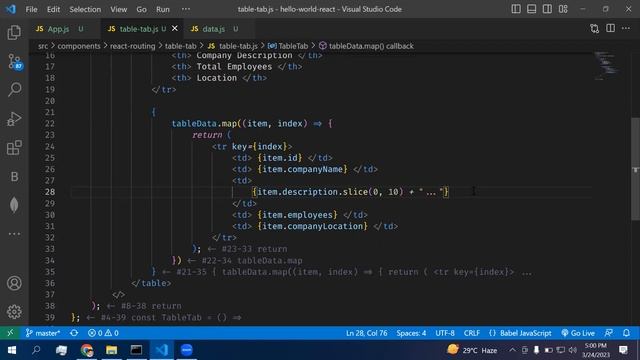Open the B extension icon in activity bar
Screen dimensions: 640x360
point(14,176)
